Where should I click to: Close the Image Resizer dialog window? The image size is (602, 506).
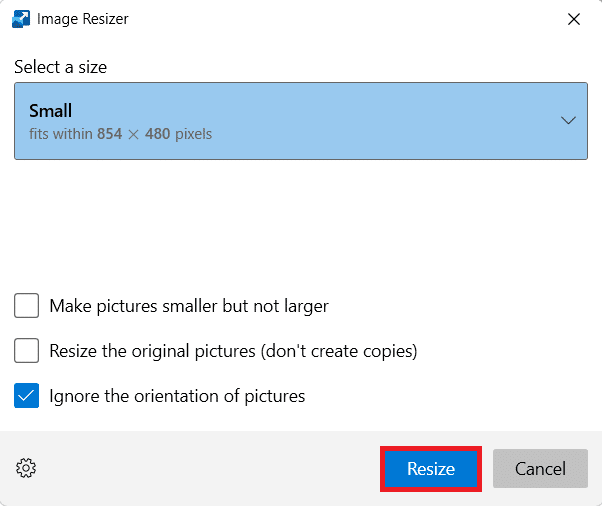coord(574,19)
